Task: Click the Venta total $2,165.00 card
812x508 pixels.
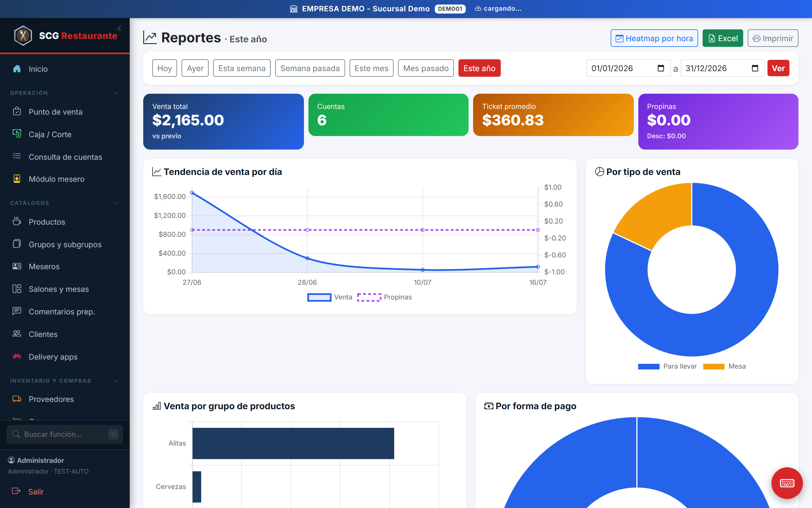Action: click(224, 121)
